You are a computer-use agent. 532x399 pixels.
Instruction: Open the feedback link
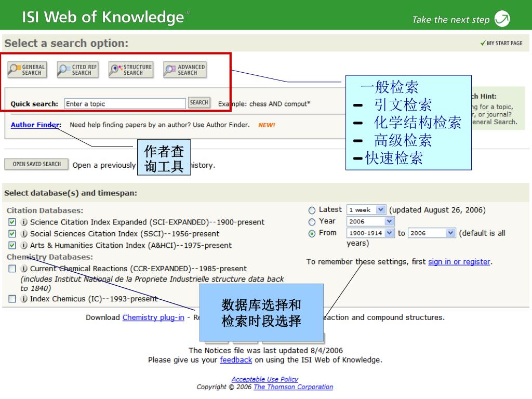[236, 360]
